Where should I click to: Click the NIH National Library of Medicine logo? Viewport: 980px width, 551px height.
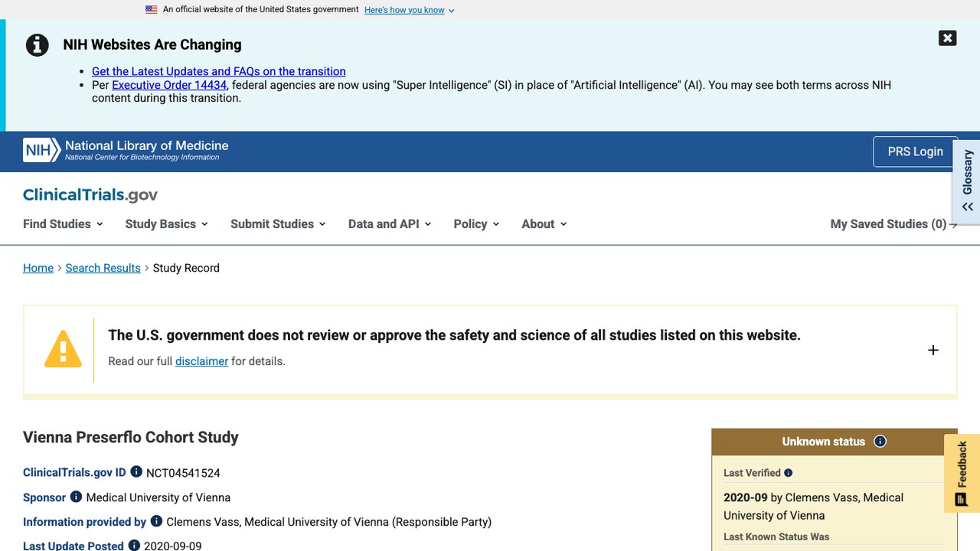126,150
